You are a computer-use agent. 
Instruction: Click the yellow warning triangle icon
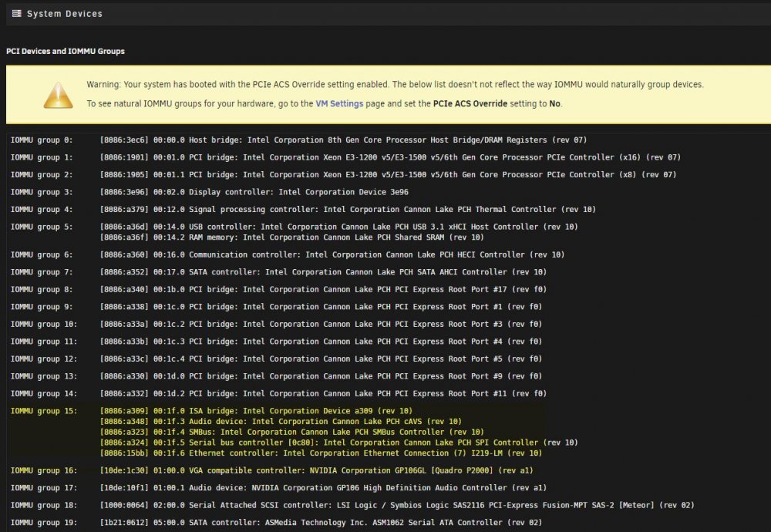pos(58,95)
